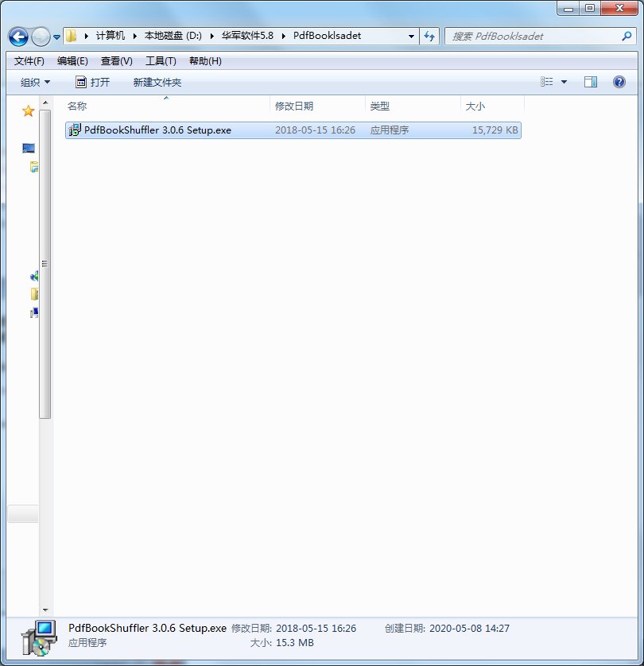Open the 文件(F) menu

point(29,61)
